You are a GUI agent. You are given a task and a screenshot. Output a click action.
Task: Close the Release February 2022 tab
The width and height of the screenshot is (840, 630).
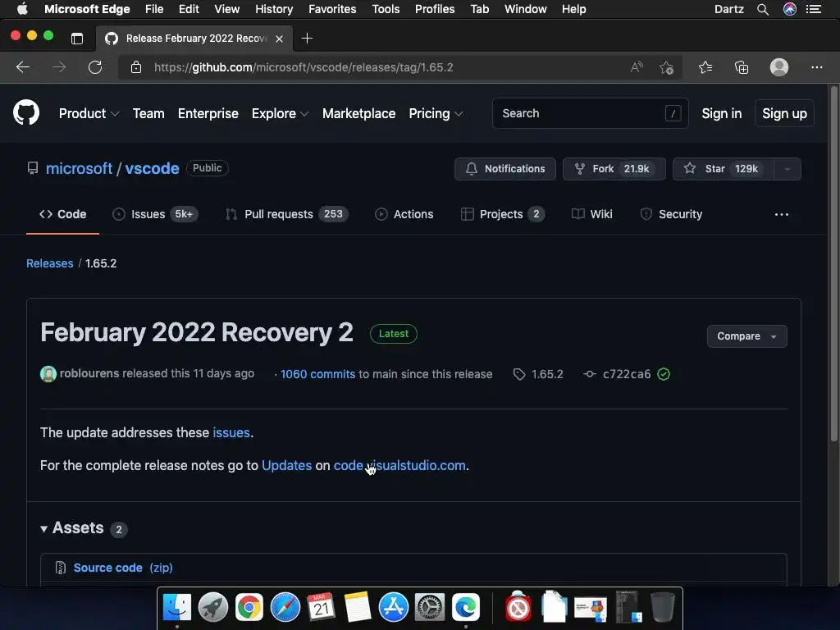(279, 39)
